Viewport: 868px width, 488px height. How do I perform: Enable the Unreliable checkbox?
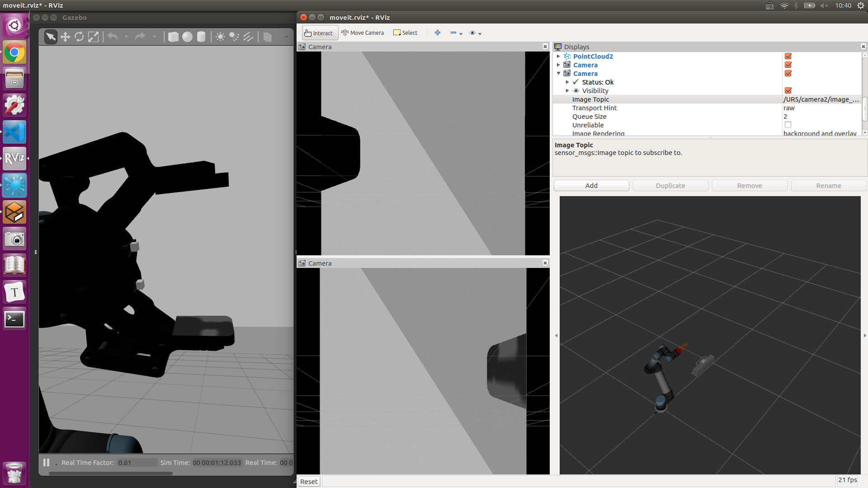(788, 125)
